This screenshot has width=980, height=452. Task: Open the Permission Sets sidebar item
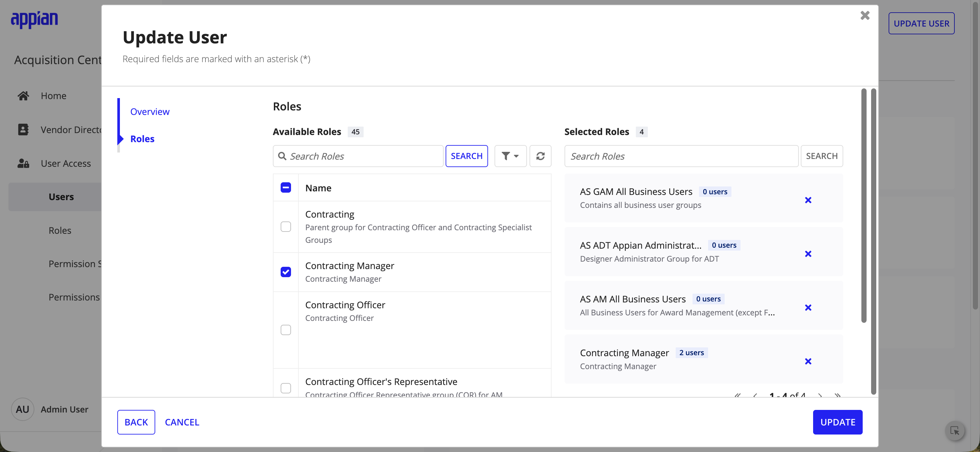point(75,264)
